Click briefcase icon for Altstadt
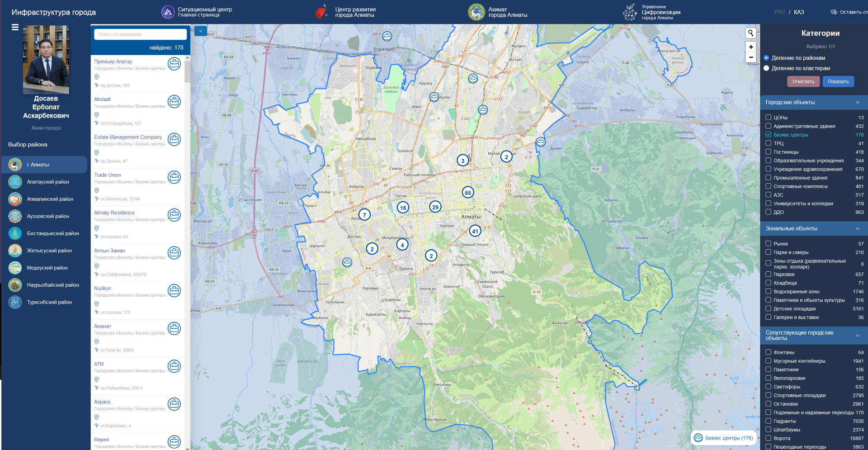 174,102
